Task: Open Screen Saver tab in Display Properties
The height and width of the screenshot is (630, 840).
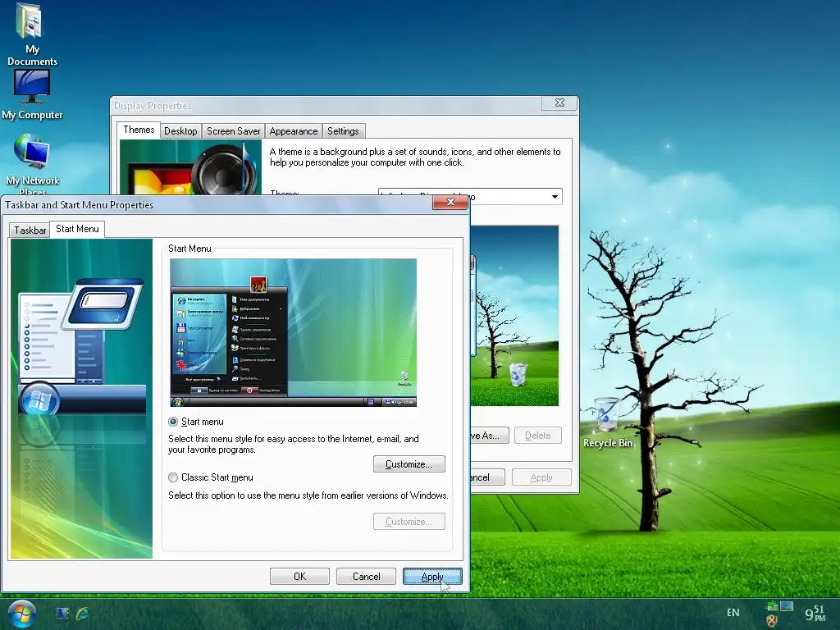Action: (x=234, y=131)
